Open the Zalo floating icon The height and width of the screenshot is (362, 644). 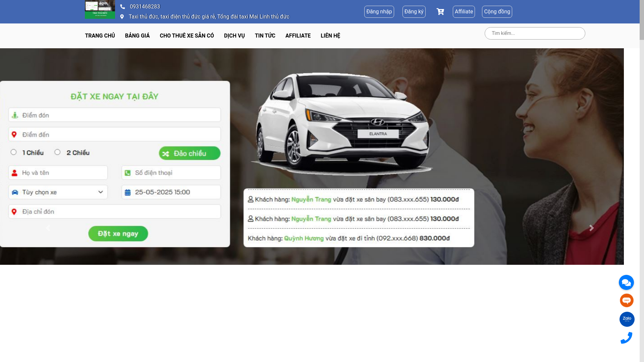(627, 319)
